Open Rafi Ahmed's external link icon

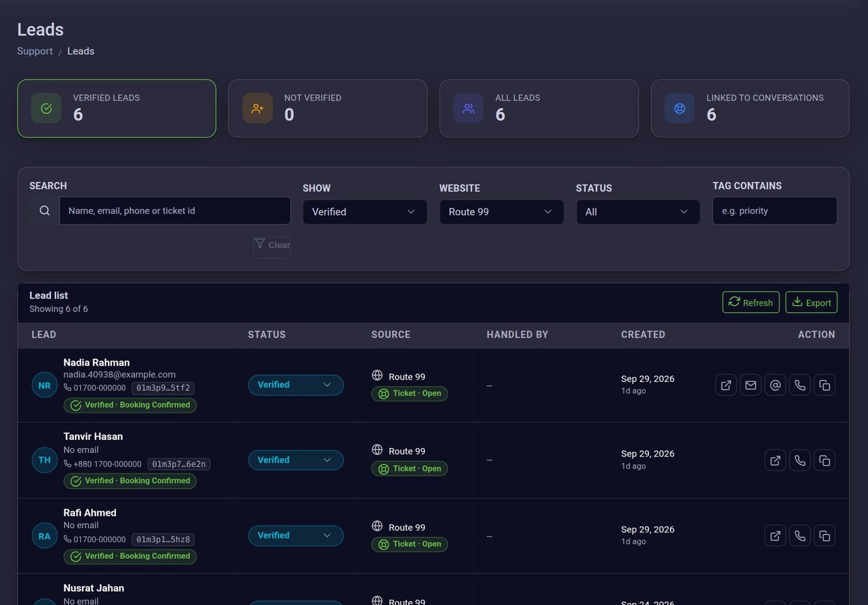pos(775,536)
